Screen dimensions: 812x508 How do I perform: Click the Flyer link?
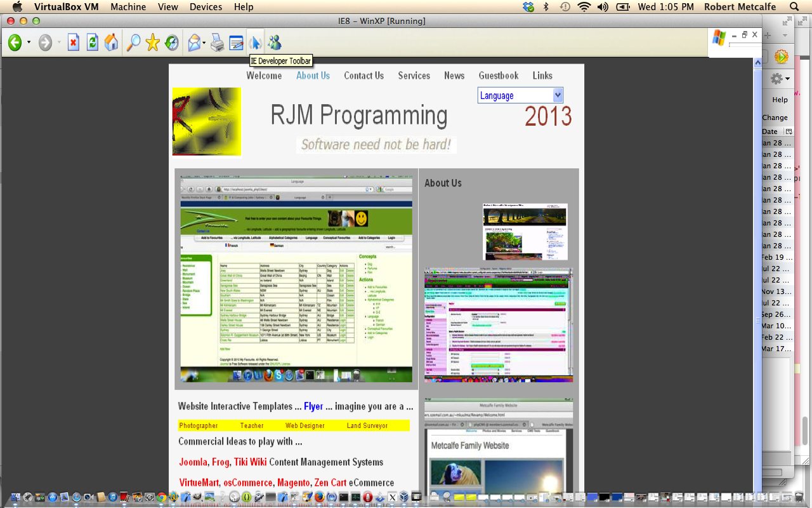click(313, 406)
